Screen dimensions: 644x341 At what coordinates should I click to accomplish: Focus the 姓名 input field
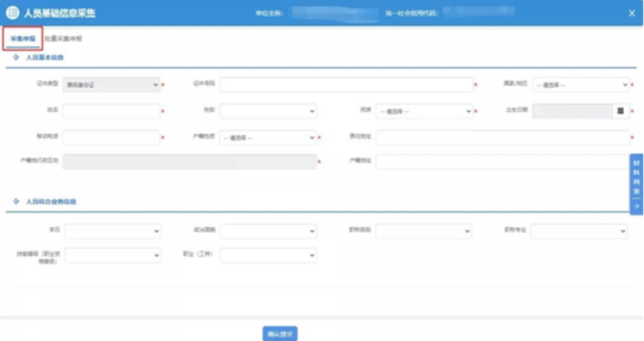point(111,111)
